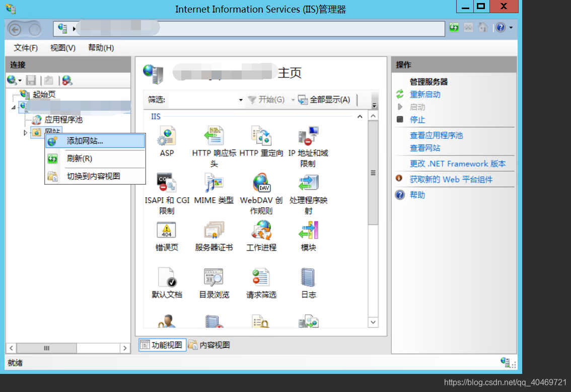This screenshot has height=392, width=571.
Task: Open the 视图(V) menu
Action: (62, 48)
